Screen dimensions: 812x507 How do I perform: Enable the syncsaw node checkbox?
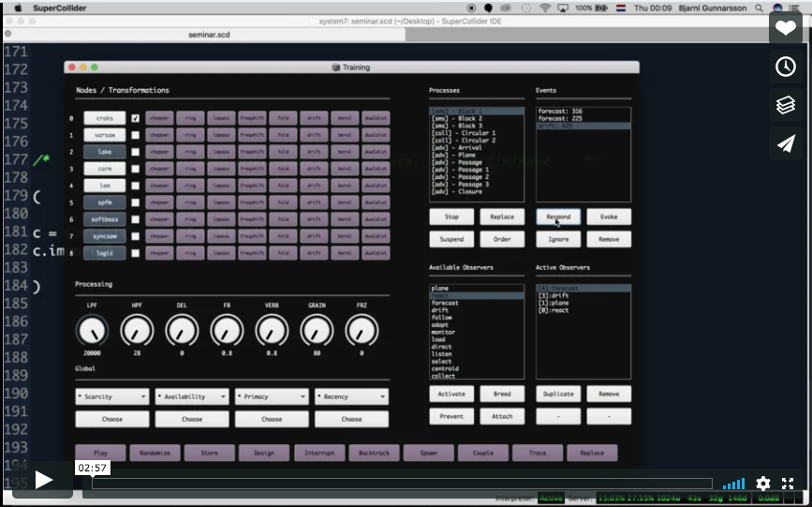(x=135, y=236)
